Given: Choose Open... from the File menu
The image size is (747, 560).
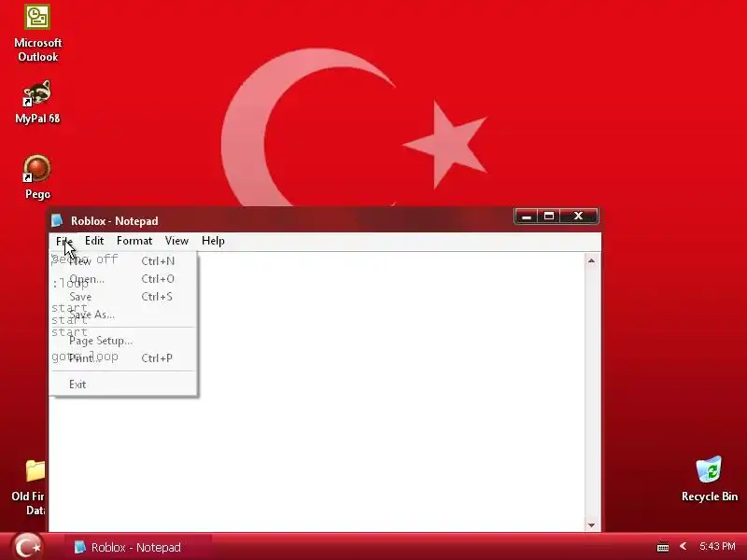Looking at the screenshot, I should click(124, 279).
